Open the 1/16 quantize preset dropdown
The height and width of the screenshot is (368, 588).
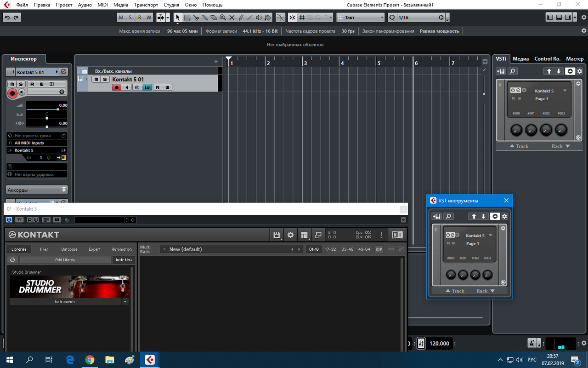tap(421, 17)
